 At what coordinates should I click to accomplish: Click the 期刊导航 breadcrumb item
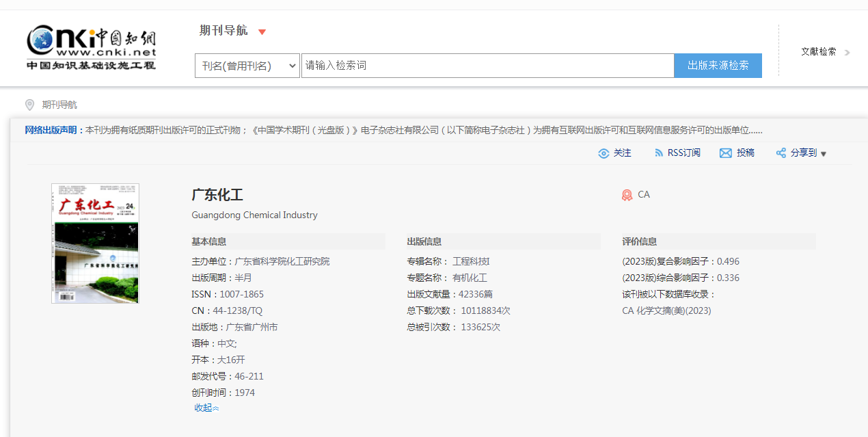tap(59, 105)
